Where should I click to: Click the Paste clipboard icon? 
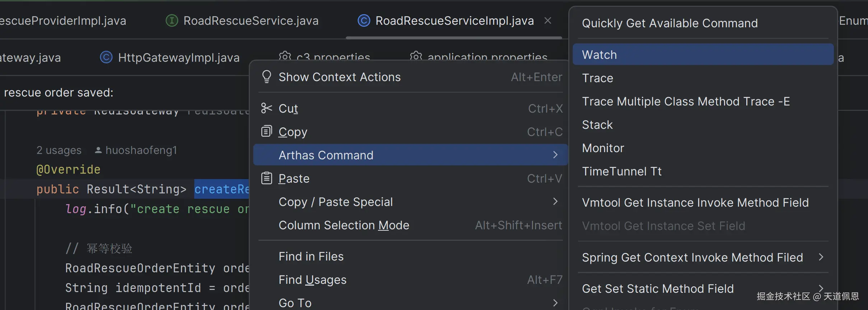[266, 178]
